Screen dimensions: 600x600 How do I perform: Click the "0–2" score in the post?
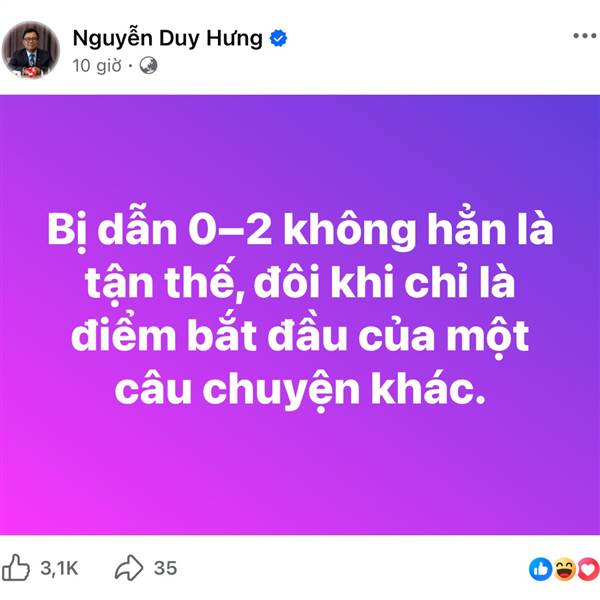pos(230,231)
